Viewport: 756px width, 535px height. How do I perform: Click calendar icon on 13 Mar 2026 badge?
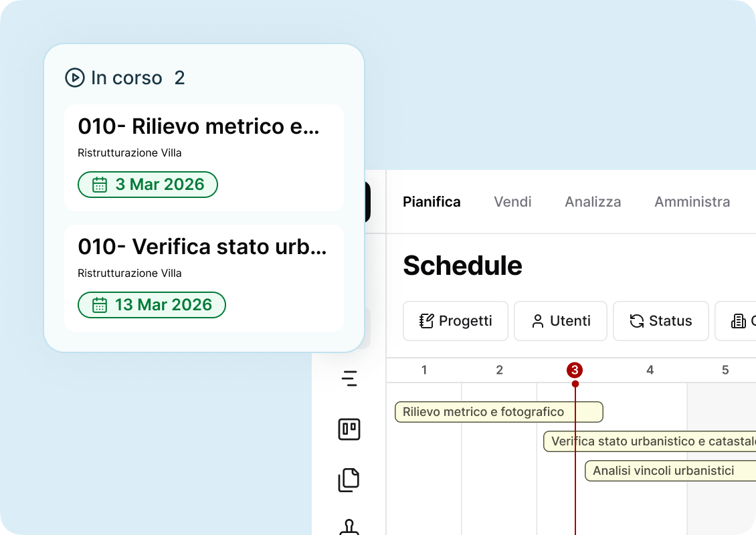[99, 305]
